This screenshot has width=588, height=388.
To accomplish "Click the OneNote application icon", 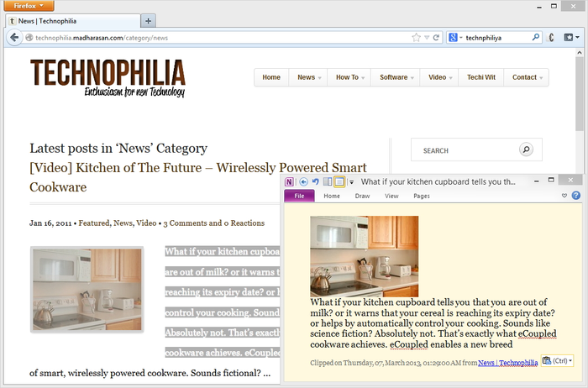I will (289, 181).
